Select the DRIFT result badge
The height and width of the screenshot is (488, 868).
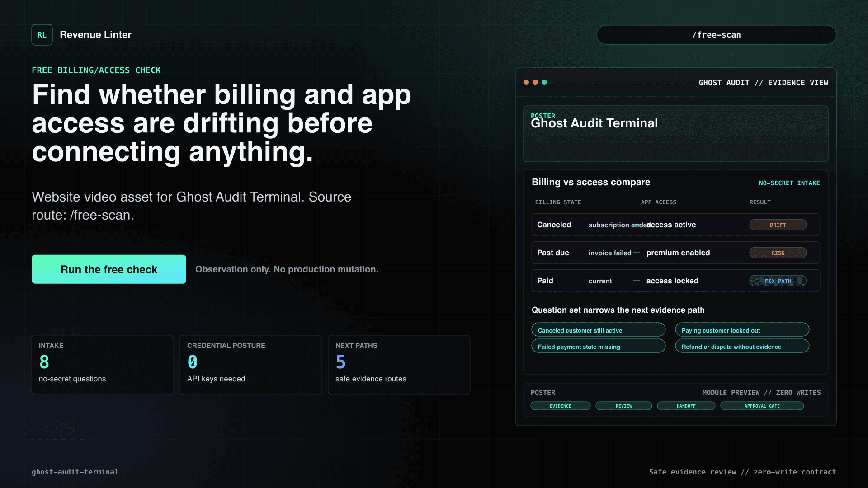point(778,225)
